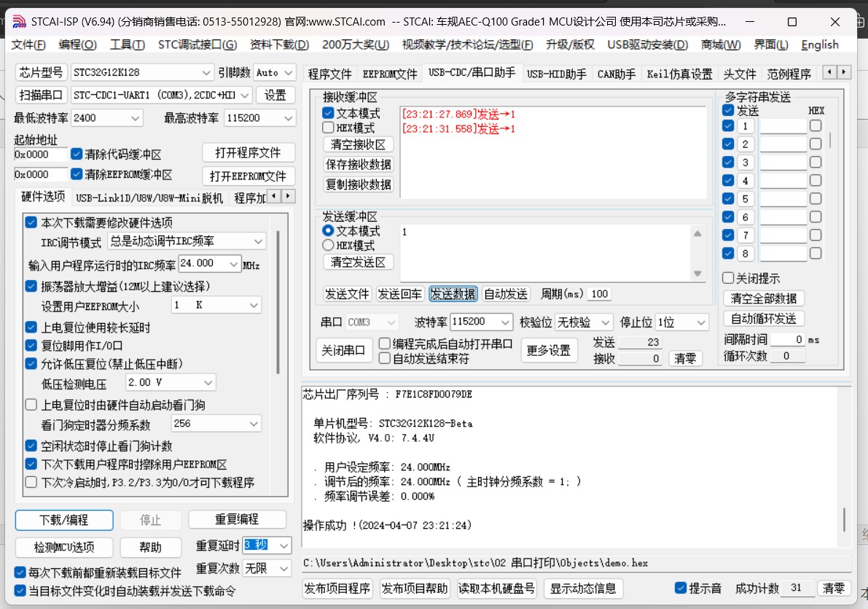Viewport: 868px width, 609px height.
Task: Open 最低波特率 2400 dropdown
Action: pyautogui.click(x=107, y=118)
